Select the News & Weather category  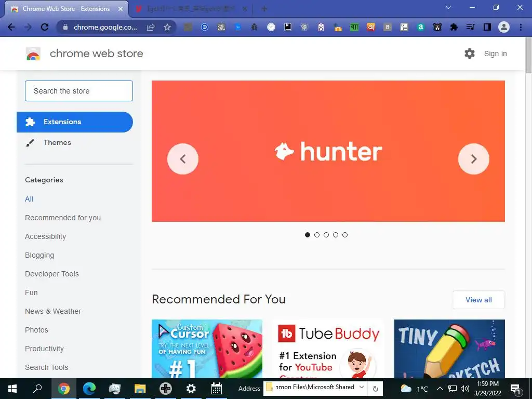coord(53,311)
